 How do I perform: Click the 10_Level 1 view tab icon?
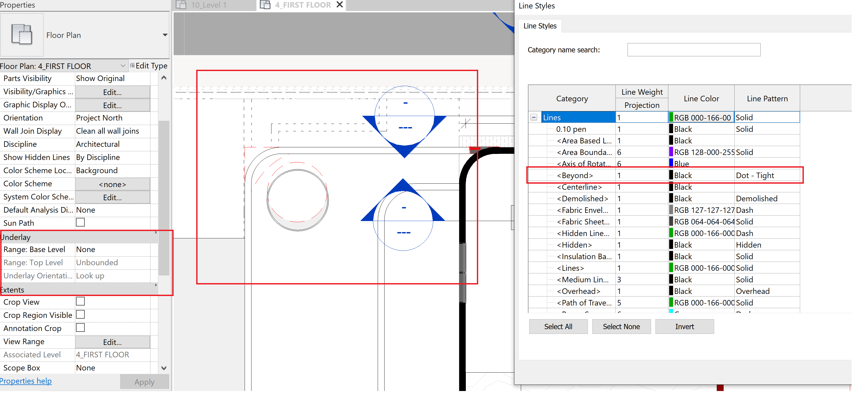click(181, 5)
